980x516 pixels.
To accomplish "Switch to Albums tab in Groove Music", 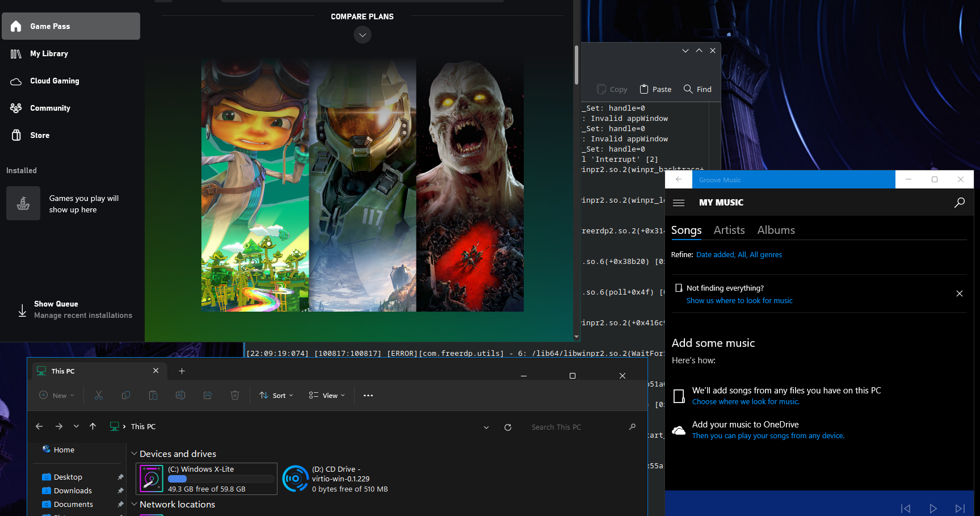I will 776,230.
